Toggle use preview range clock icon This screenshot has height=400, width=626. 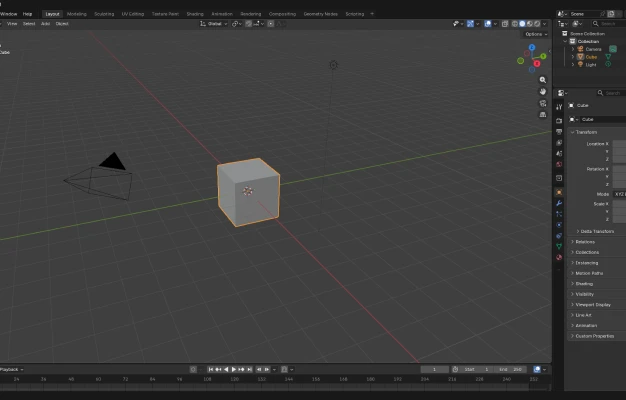[x=455, y=370]
